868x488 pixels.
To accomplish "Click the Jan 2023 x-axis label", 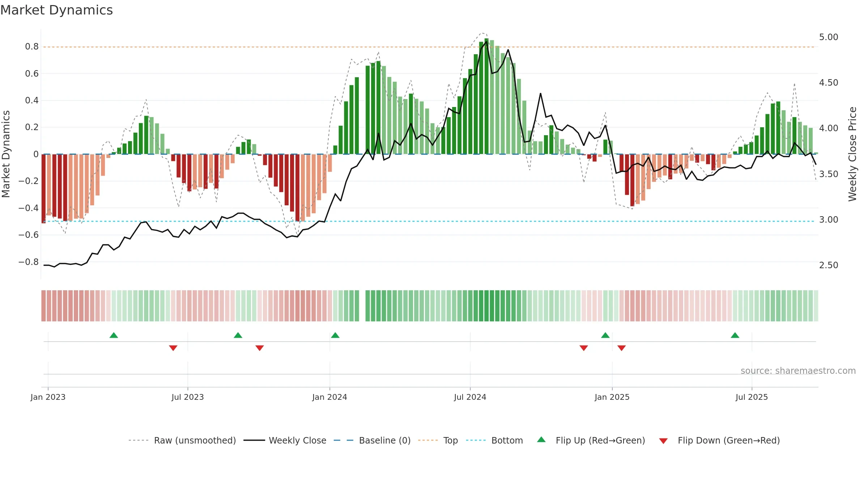I will (48, 397).
